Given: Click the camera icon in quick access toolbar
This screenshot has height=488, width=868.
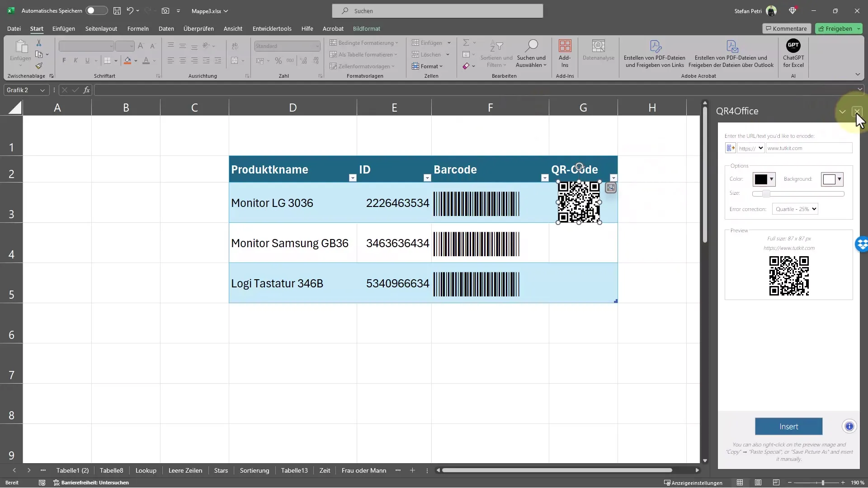Looking at the screenshot, I should click(x=166, y=11).
